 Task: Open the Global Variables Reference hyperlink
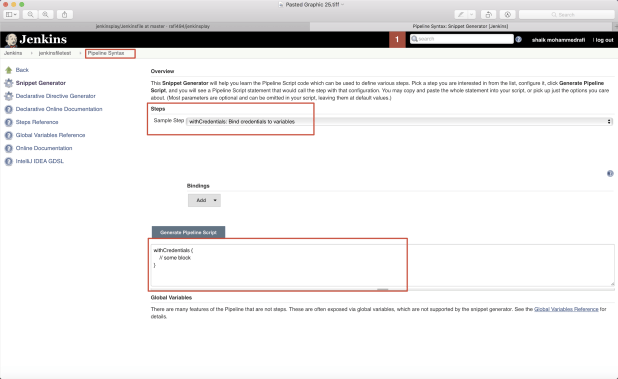click(566, 309)
